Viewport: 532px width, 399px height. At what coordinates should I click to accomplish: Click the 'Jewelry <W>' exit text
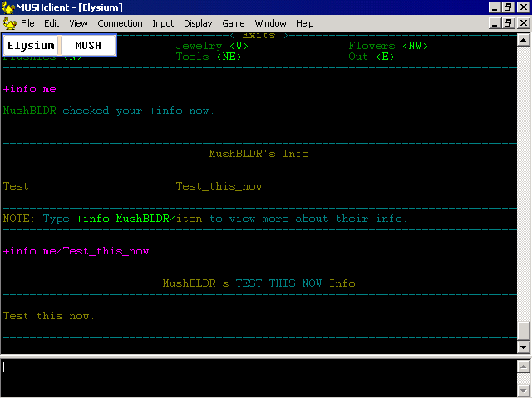click(212, 46)
